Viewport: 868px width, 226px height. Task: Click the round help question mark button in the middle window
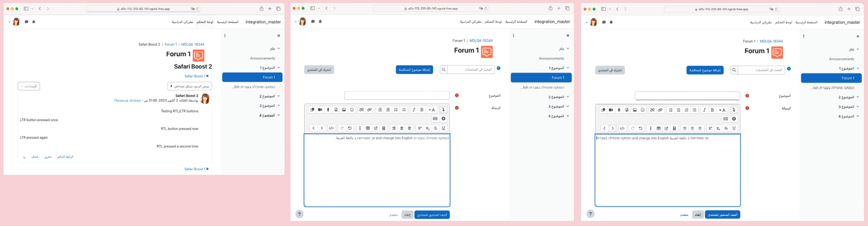299,214
